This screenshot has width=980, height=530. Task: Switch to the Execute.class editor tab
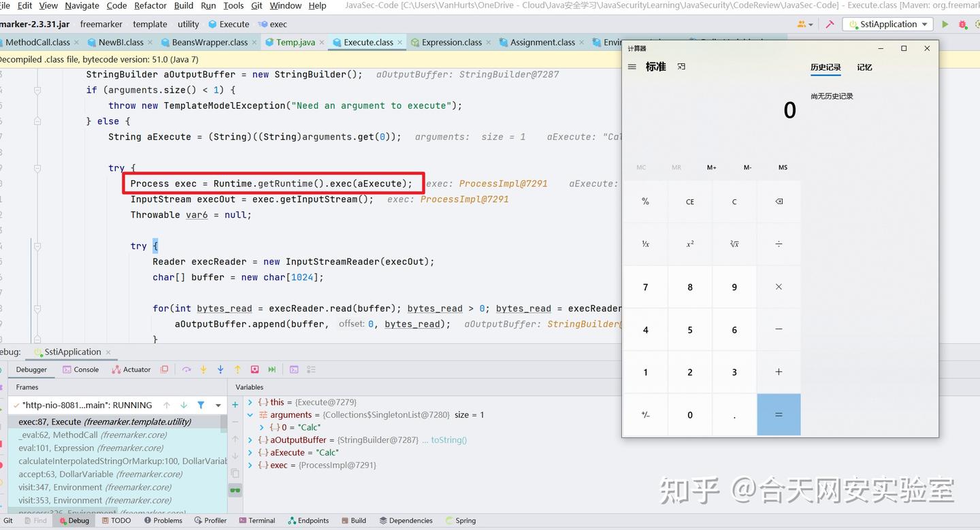pyautogui.click(x=367, y=42)
